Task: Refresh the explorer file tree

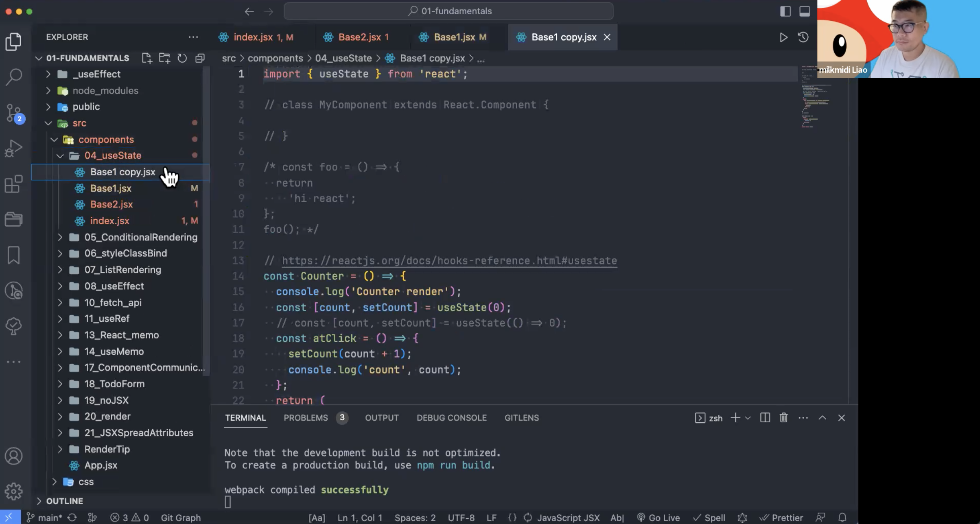Action: click(x=182, y=58)
